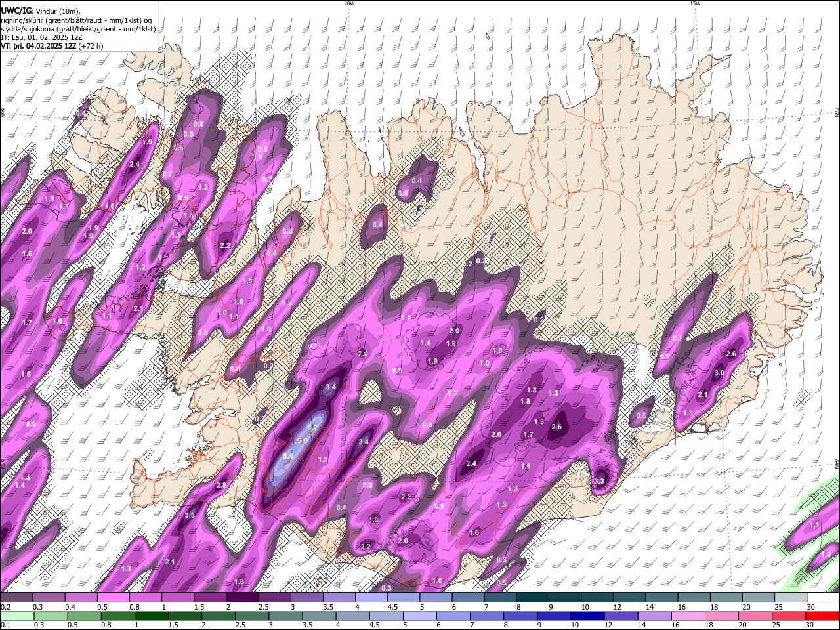The width and height of the screenshot is (840, 630).
Task: Click the slydda/snjókoma legend description line
Action: point(78,28)
